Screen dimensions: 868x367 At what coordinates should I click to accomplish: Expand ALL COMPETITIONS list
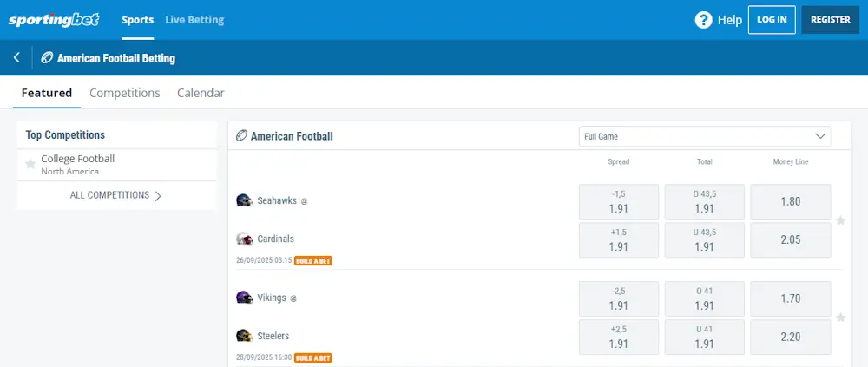(x=116, y=195)
